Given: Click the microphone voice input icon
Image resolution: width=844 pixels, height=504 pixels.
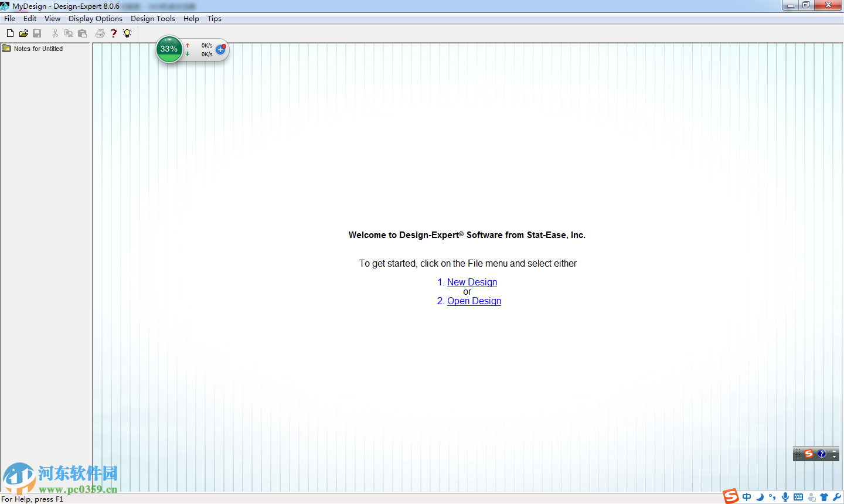Looking at the screenshot, I should [785, 497].
